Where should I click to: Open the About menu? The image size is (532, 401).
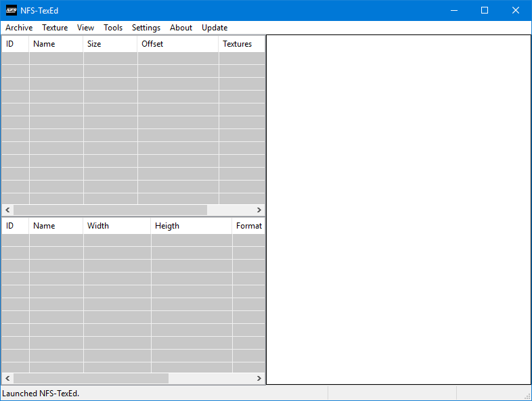pyautogui.click(x=181, y=28)
